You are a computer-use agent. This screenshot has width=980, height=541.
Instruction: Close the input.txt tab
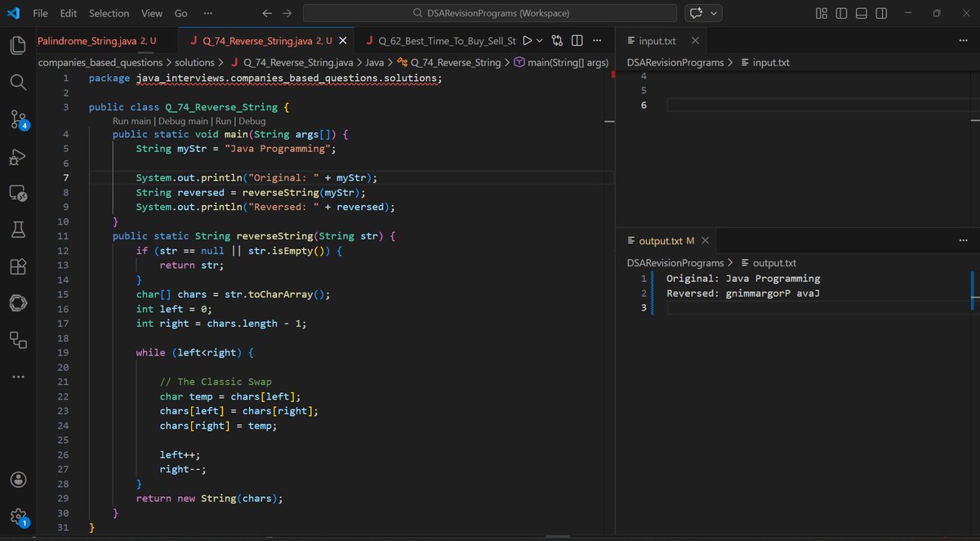pos(694,41)
